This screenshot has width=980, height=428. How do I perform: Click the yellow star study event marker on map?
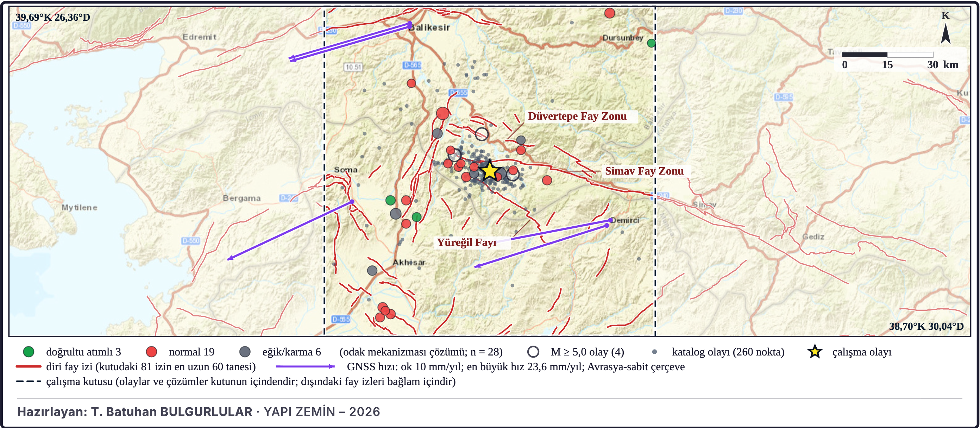pyautogui.click(x=490, y=171)
